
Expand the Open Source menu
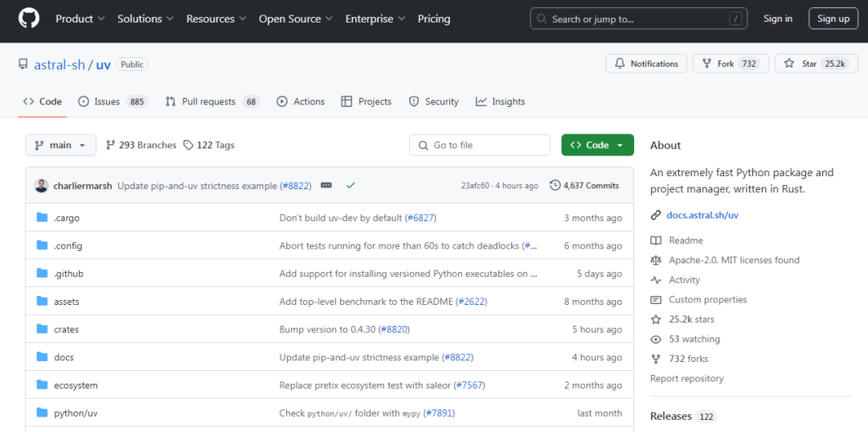point(296,19)
